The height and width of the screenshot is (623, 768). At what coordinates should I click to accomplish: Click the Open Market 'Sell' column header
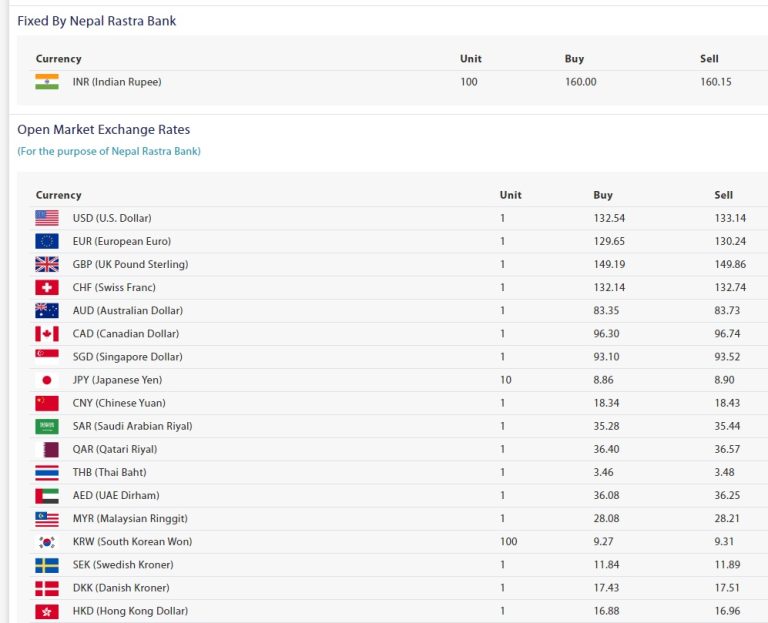pos(723,195)
